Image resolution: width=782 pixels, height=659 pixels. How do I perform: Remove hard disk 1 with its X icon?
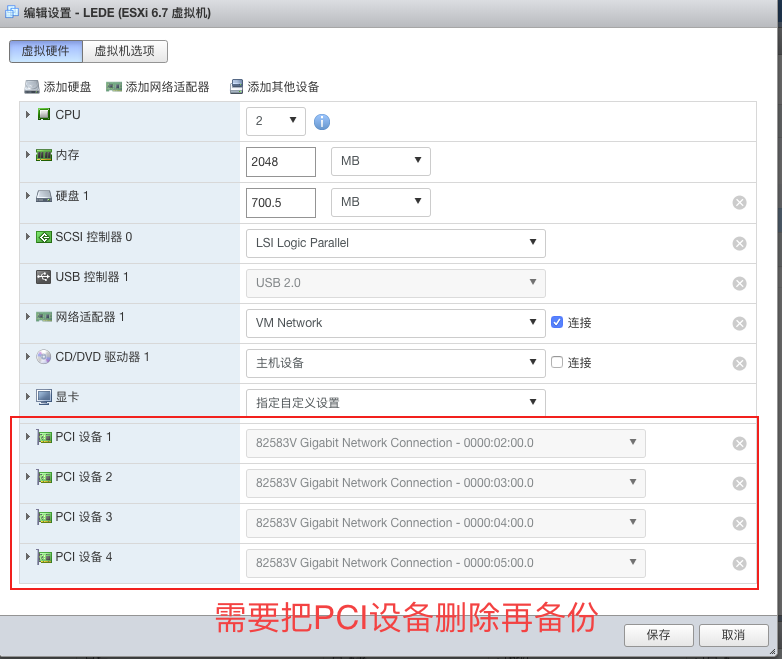[739, 203]
